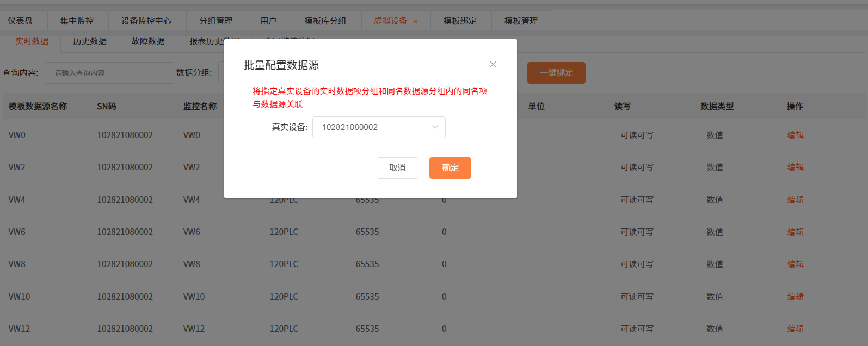
Task: Click 数值 type in the VW2 row
Action: (x=715, y=167)
